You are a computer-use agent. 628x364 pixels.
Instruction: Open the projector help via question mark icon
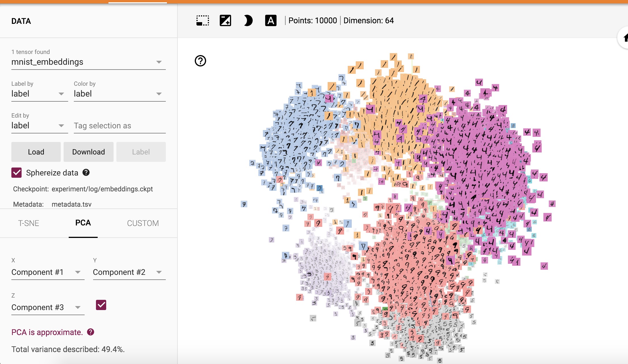[200, 61]
